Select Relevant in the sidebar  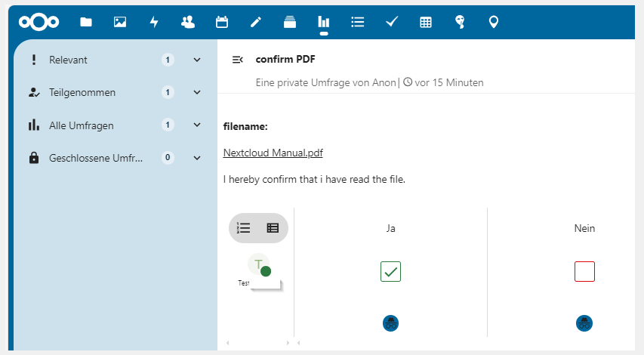pyautogui.click(x=68, y=60)
